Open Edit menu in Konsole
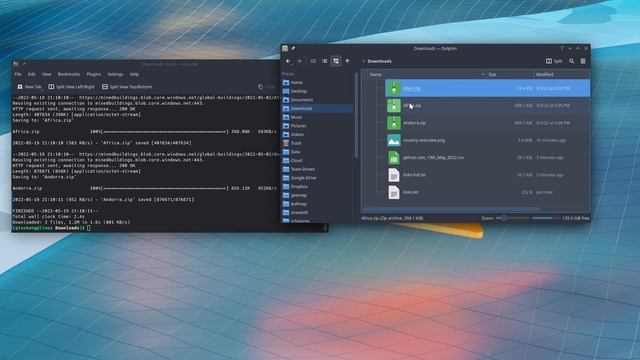The height and width of the screenshot is (360, 640). click(x=31, y=74)
